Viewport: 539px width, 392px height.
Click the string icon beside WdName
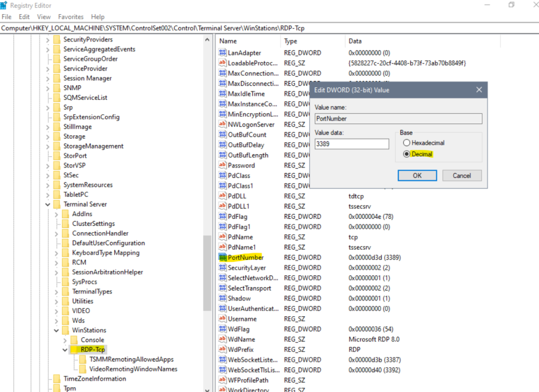223,339
